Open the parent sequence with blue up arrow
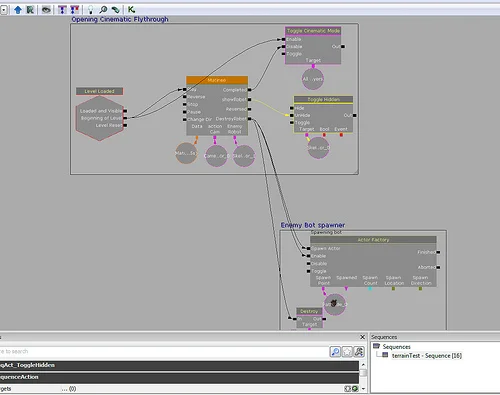 point(18,10)
